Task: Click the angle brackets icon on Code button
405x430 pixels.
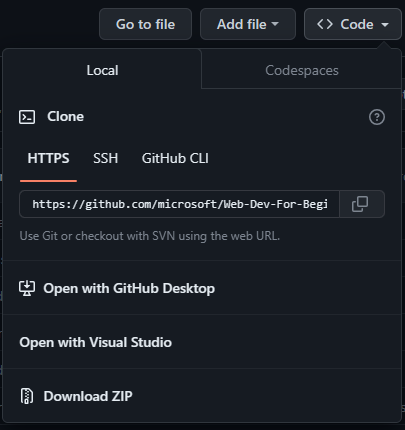Action: (325, 24)
